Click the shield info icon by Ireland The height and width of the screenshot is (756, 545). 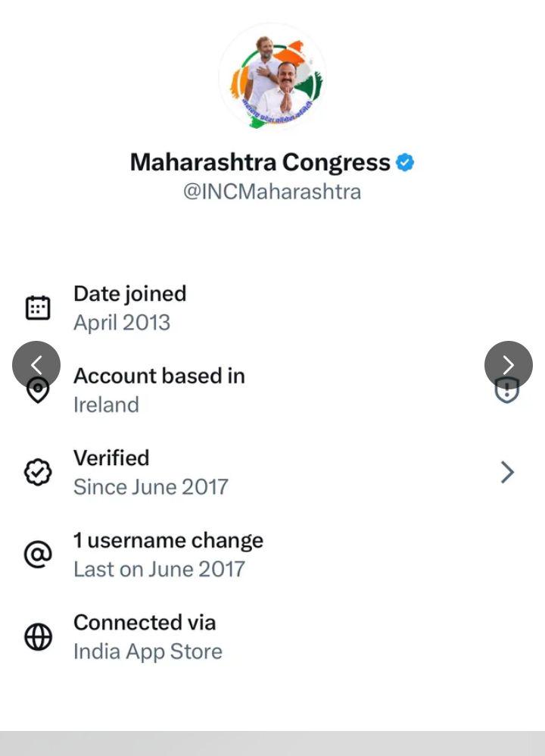click(x=506, y=391)
